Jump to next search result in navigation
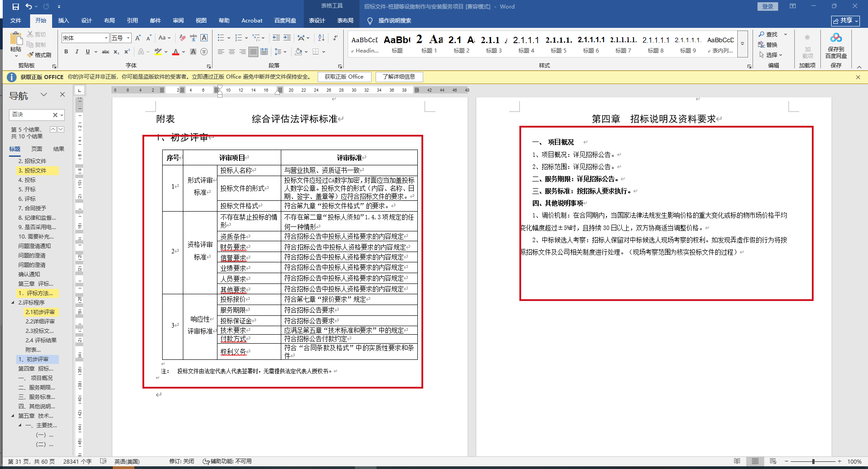868x469 pixels. (61, 129)
